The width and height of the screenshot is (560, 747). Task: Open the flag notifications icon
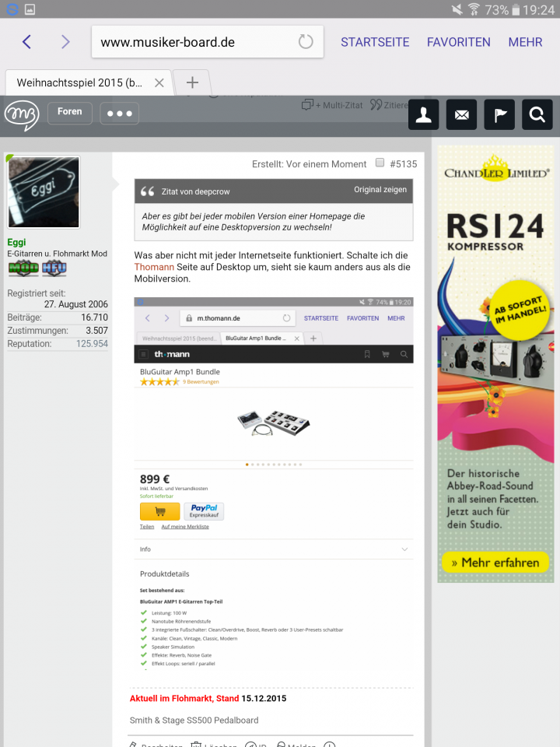click(x=499, y=115)
